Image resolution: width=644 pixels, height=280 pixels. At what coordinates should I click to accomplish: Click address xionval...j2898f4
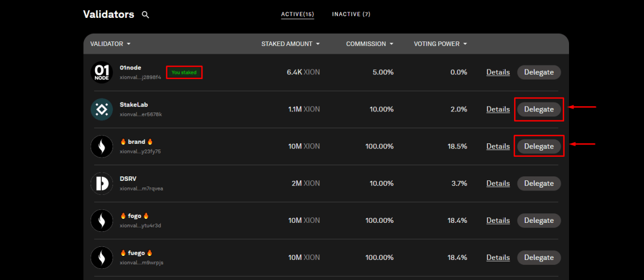[140, 77]
